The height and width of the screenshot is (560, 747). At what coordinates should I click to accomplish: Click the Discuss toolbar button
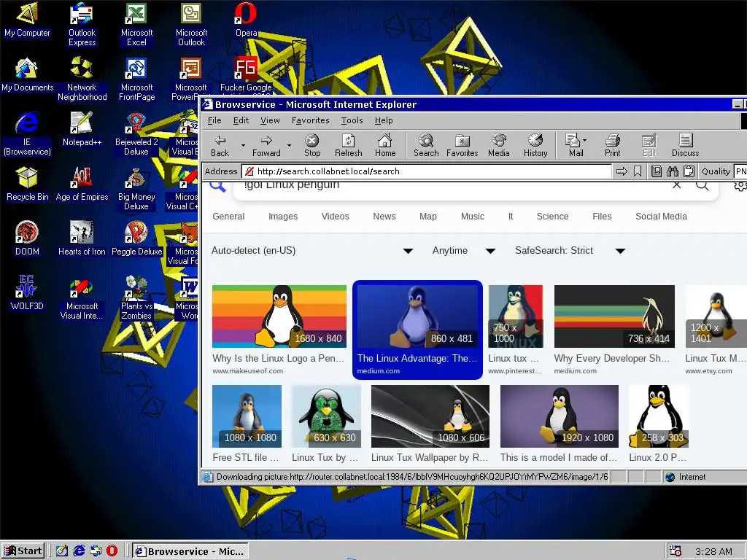point(685,145)
